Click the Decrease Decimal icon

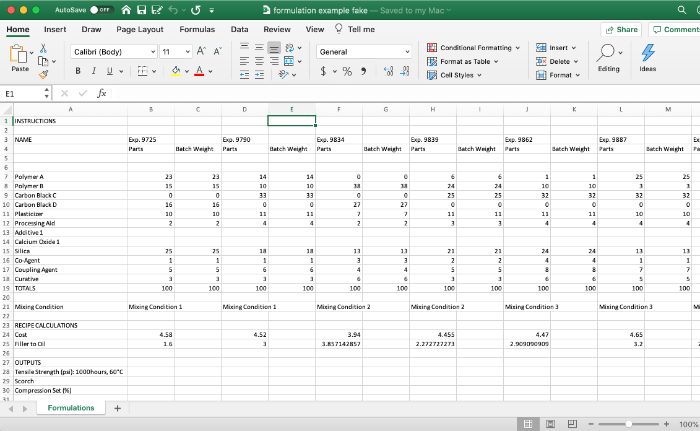click(404, 71)
